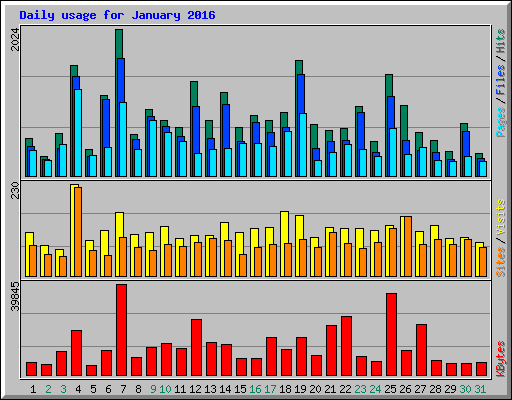Click day label 14 on x-axis

click(x=225, y=389)
